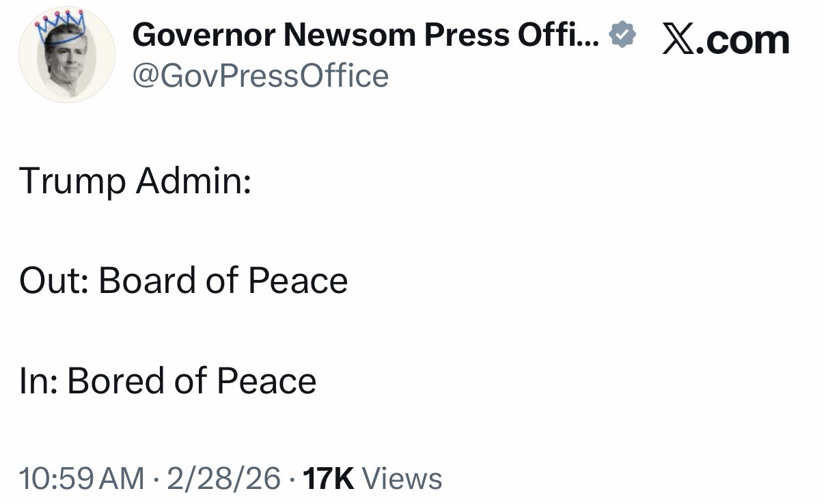This screenshot has height=504, width=824.
Task: Click the word "Newsom" in the display name
Action: [x=351, y=36]
